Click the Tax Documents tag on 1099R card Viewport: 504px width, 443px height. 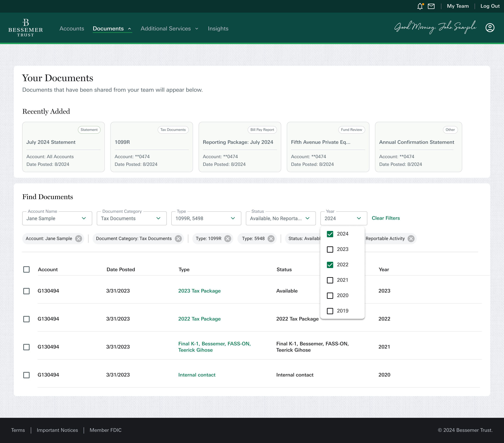click(173, 130)
